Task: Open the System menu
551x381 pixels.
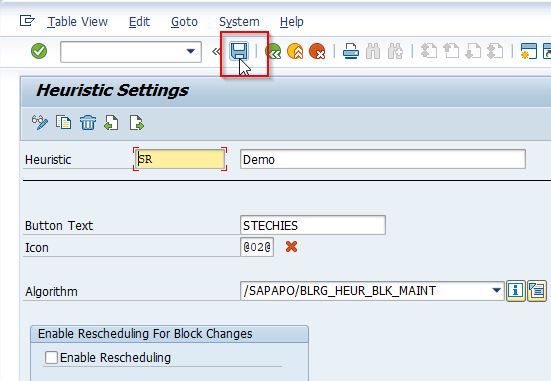Action: coord(239,22)
